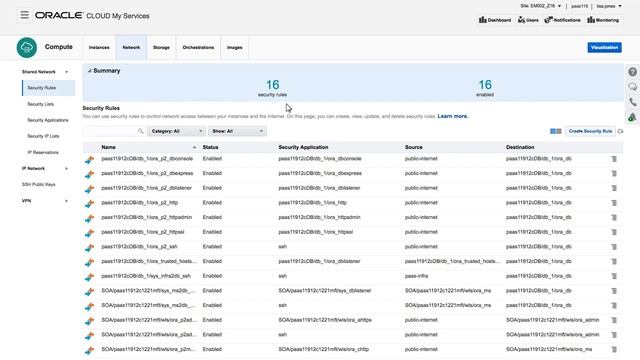The width and height of the screenshot is (640, 360).
Task: Click rule icon of sys_infra2db_ssh row
Action: pyautogui.click(x=89, y=277)
